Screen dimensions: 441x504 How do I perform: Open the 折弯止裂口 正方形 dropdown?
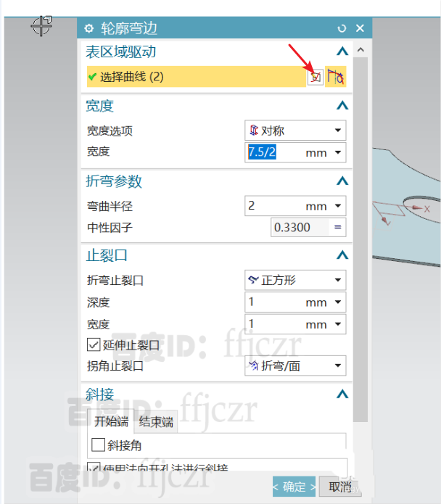click(295, 280)
